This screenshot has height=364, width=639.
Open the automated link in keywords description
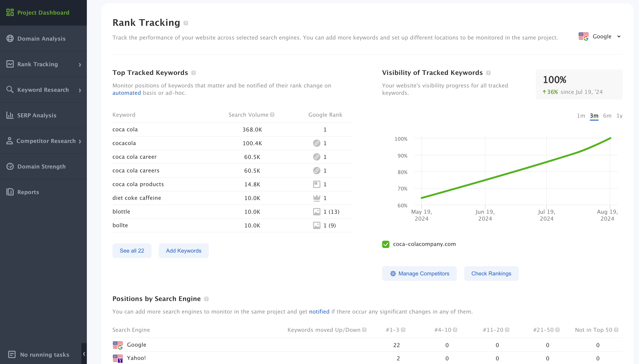(127, 93)
